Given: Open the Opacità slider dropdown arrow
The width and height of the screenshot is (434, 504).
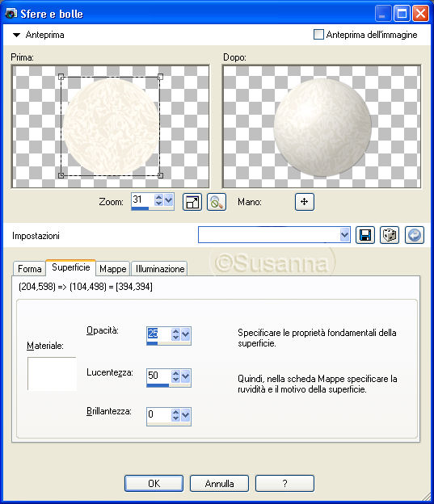Looking at the screenshot, I should (186, 334).
